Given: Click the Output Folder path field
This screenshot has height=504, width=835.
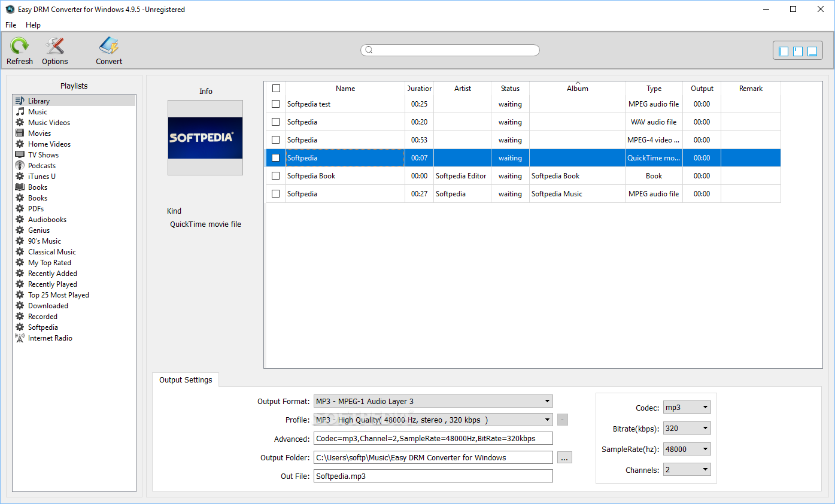Looking at the screenshot, I should 433,457.
